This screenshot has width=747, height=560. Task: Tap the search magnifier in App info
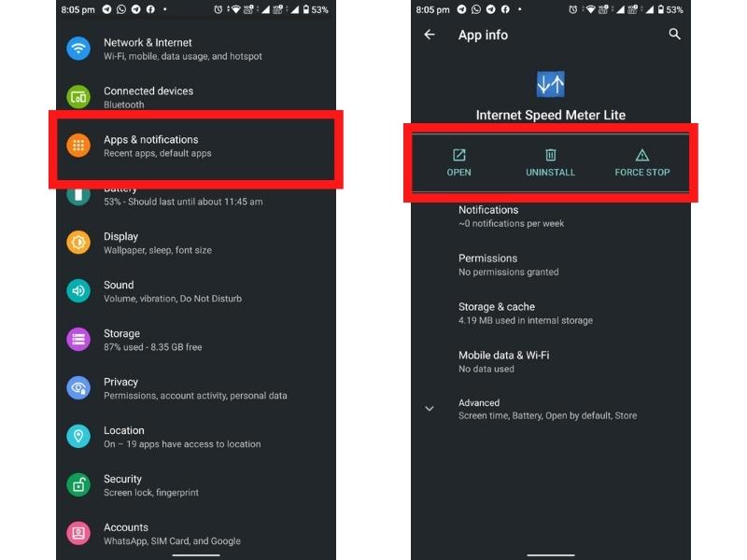(x=674, y=35)
